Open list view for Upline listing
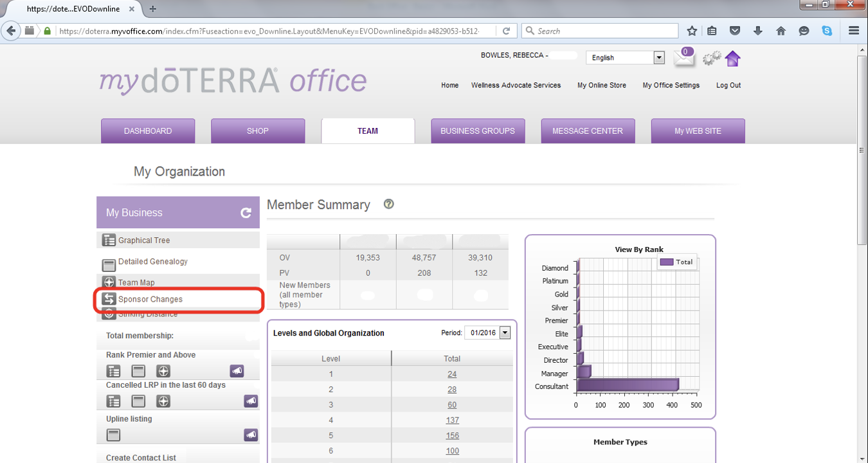Screen dimensions: 868x463 [113, 435]
